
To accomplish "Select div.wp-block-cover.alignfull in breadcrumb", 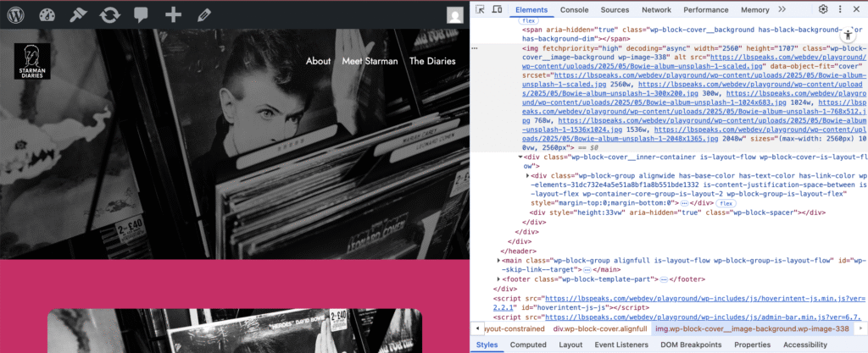I will point(601,328).
